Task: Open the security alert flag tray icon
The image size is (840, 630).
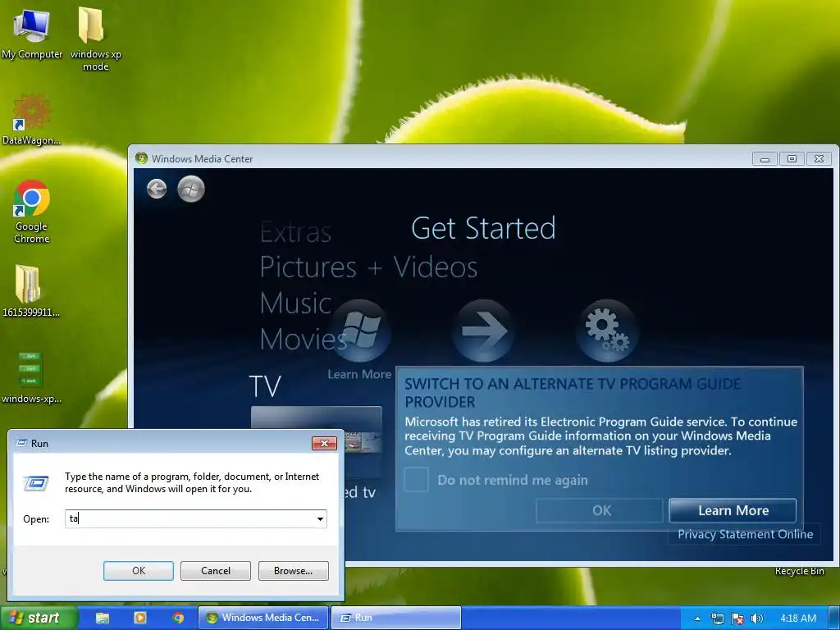Action: pyautogui.click(x=737, y=619)
